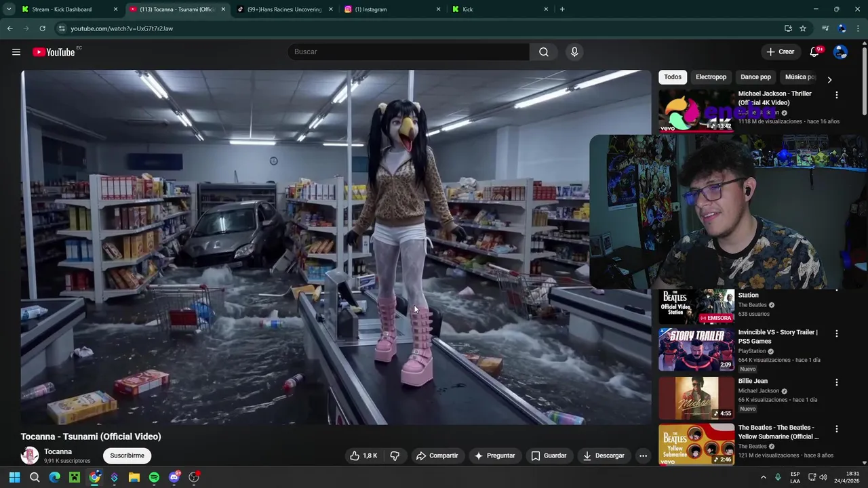This screenshot has height=488, width=868.
Task: Open Discord from the taskbar
Action: coord(174,477)
